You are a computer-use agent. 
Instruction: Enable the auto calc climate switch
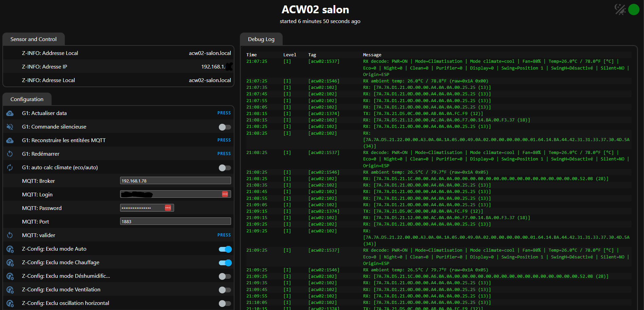[x=225, y=168]
